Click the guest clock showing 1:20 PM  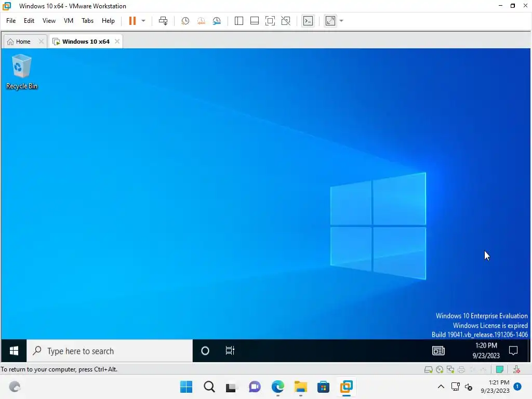tap(486, 351)
